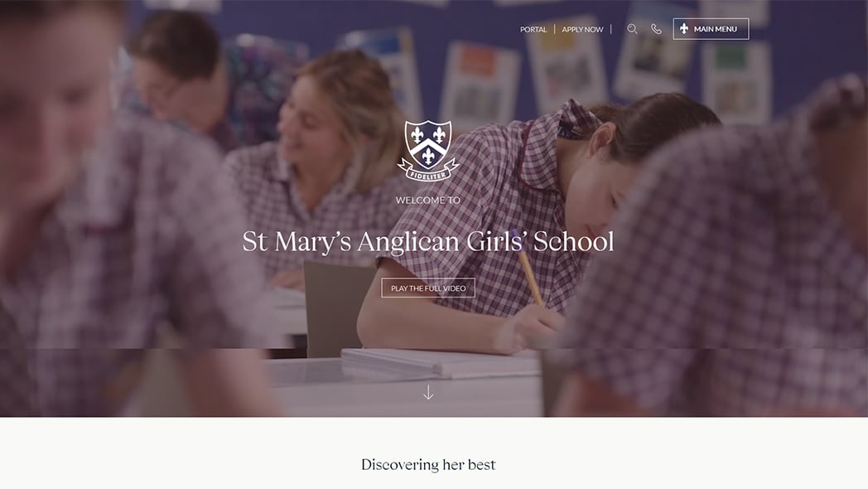
Task: Click the green poster on the noticeboard
Action: pyautogui.click(x=731, y=57)
